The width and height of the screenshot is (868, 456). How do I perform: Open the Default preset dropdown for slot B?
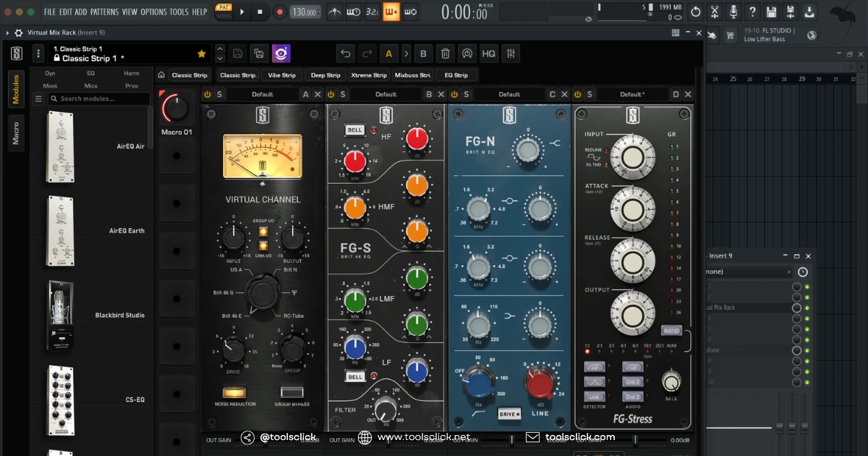(x=386, y=94)
